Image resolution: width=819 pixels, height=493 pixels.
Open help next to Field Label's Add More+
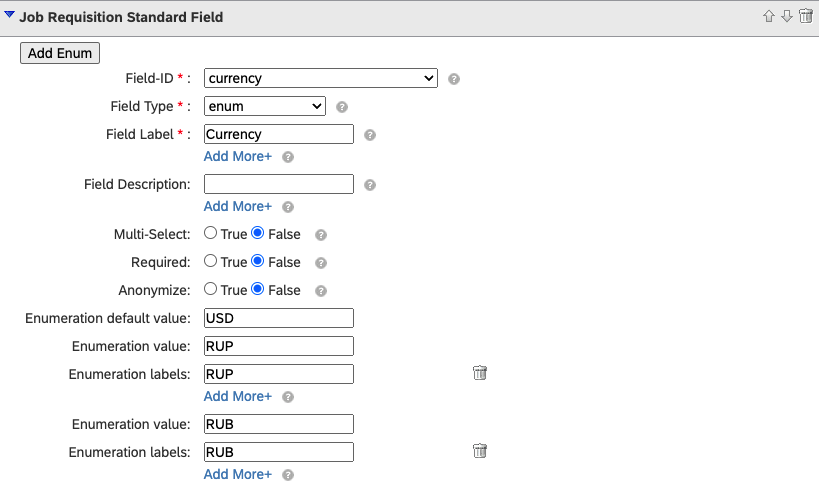click(288, 157)
